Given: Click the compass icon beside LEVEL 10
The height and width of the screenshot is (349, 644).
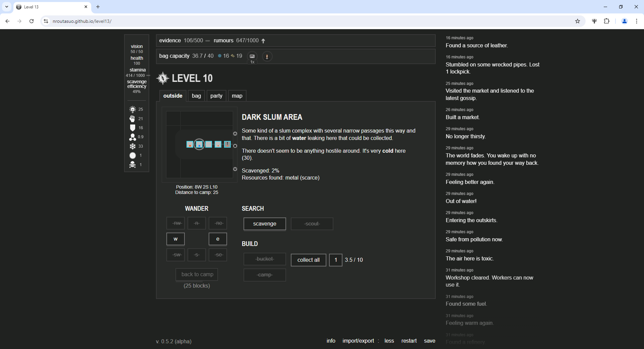Looking at the screenshot, I should point(163,78).
